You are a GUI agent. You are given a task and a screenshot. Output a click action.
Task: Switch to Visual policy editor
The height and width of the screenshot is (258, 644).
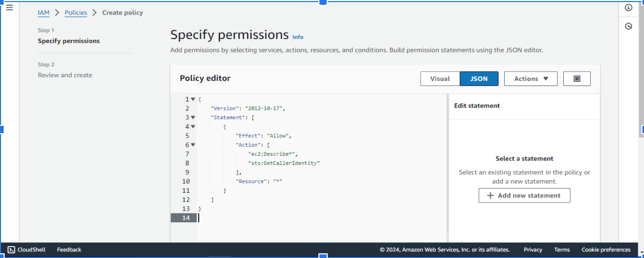440,79
